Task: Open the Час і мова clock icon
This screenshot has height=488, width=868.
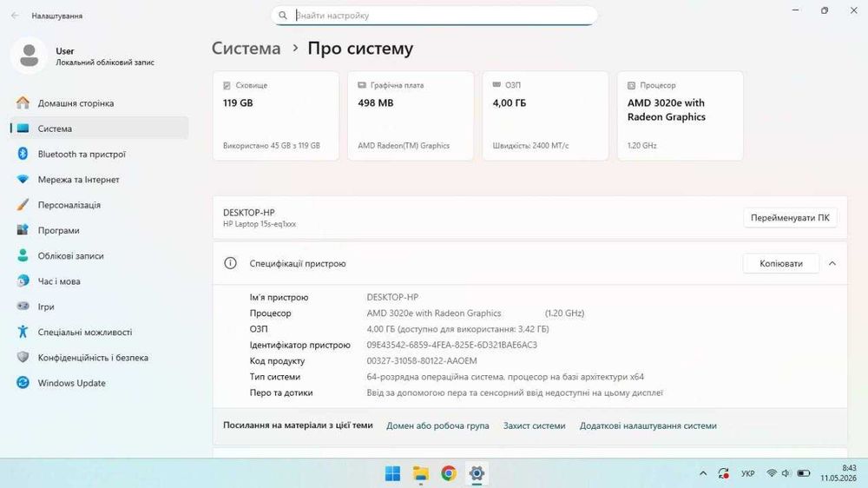Action: (23, 280)
